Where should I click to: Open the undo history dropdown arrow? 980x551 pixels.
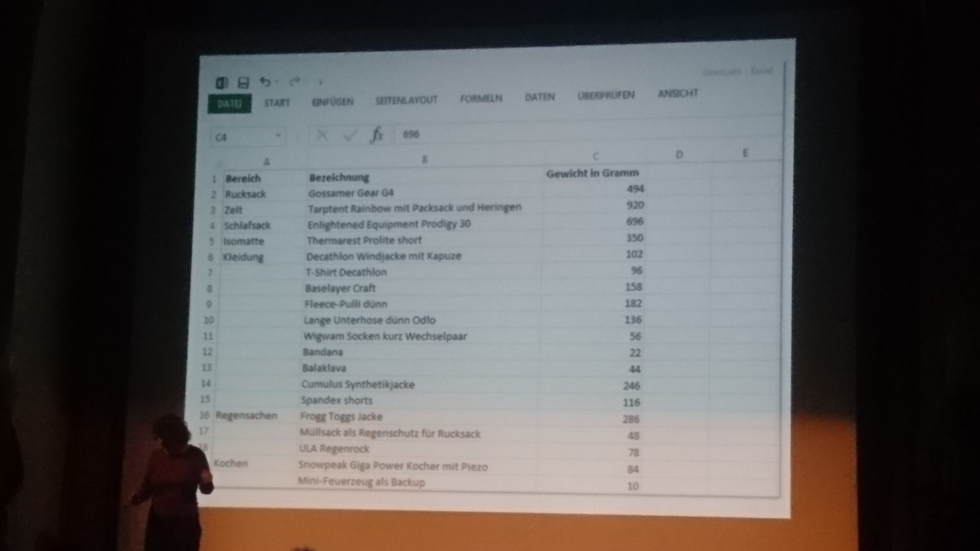coord(276,82)
